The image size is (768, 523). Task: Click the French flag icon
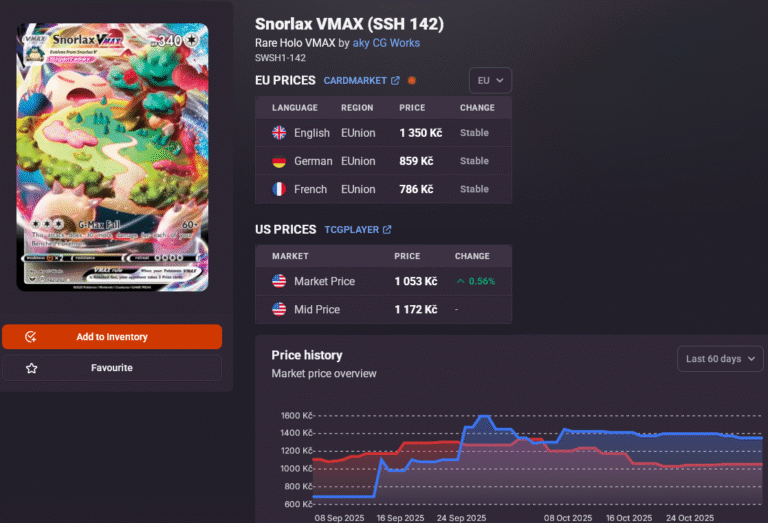click(x=279, y=189)
